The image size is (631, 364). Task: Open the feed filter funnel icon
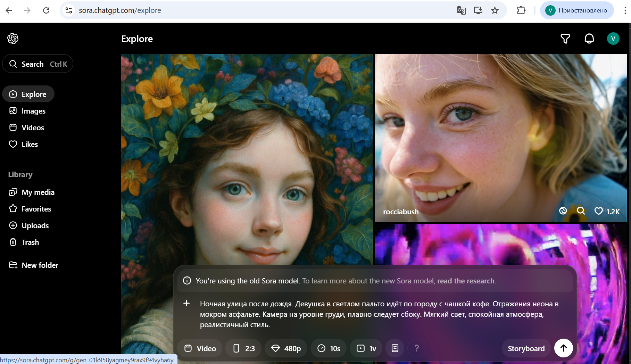click(x=565, y=39)
